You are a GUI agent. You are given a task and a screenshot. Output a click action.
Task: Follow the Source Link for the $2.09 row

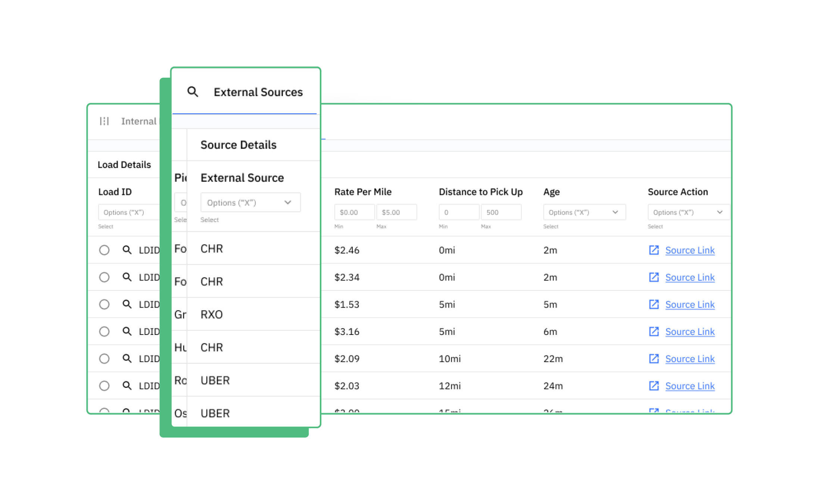(x=689, y=358)
